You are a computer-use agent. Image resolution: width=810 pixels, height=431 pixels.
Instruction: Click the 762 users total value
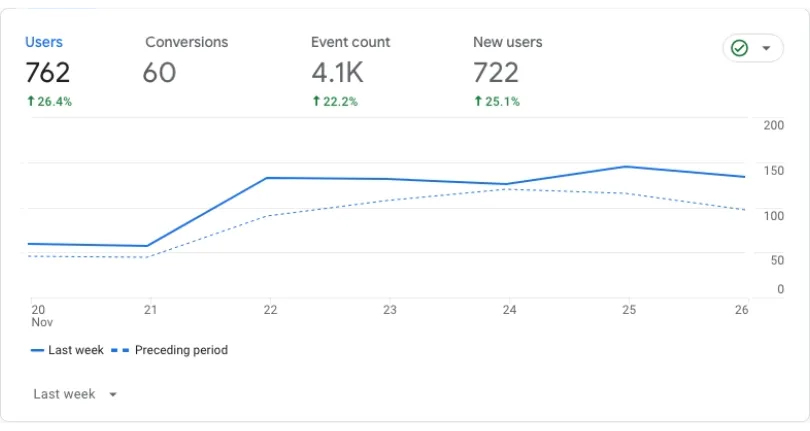48,72
